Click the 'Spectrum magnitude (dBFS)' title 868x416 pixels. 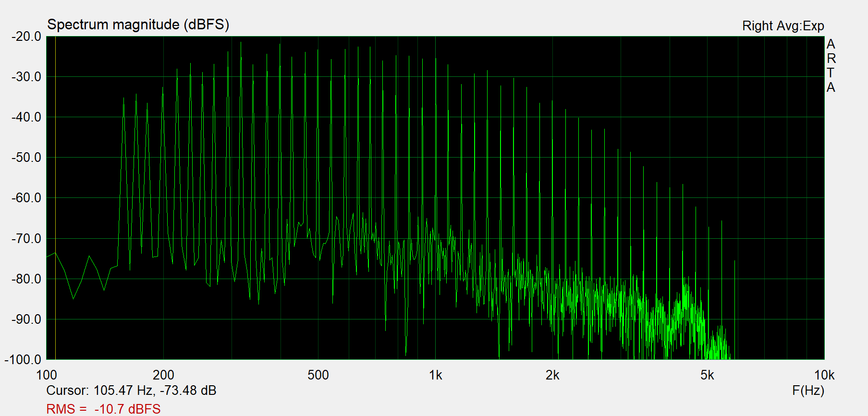[x=138, y=24]
